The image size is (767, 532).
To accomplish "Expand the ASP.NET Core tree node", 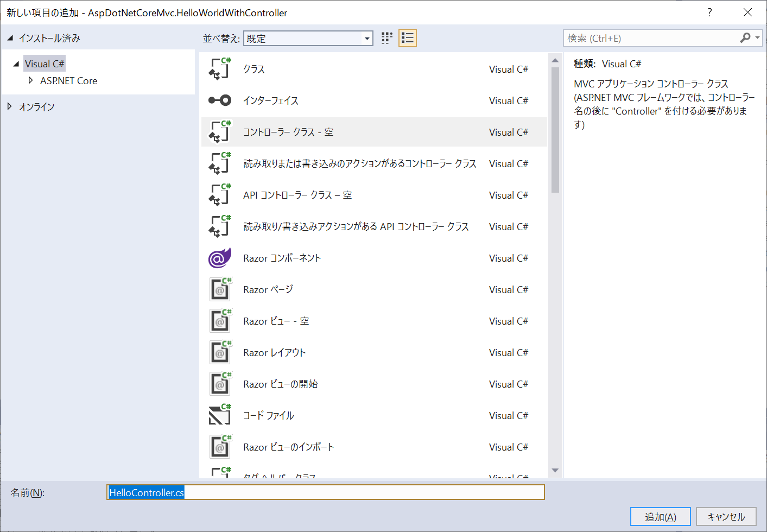I will pyautogui.click(x=30, y=80).
